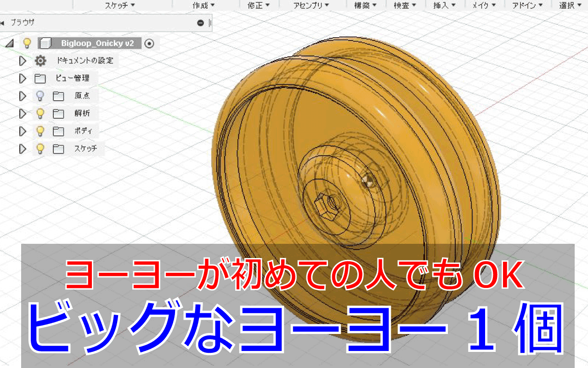The image size is (588, 368).
Task: Open the 挿入 toolbar menu
Action: [444, 5]
